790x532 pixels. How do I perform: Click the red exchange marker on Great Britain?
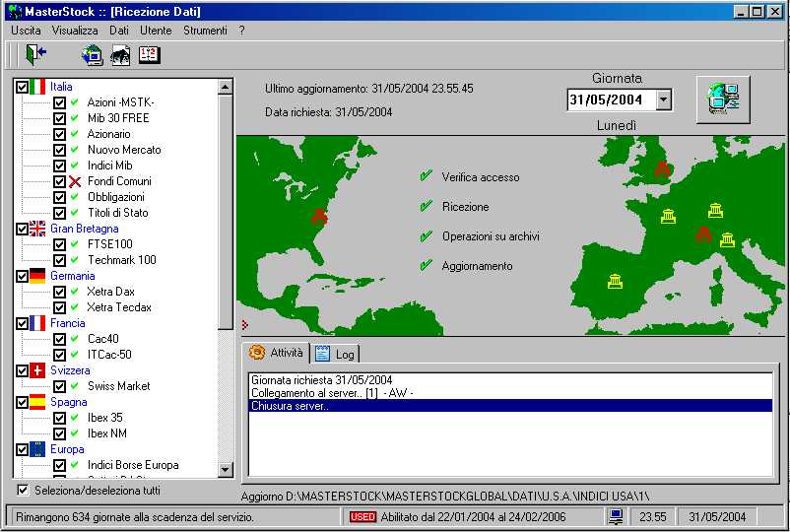pyautogui.click(x=662, y=169)
